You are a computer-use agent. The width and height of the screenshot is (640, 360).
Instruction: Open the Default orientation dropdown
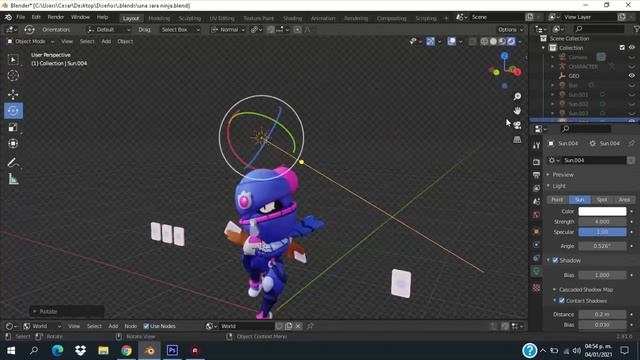click(109, 29)
